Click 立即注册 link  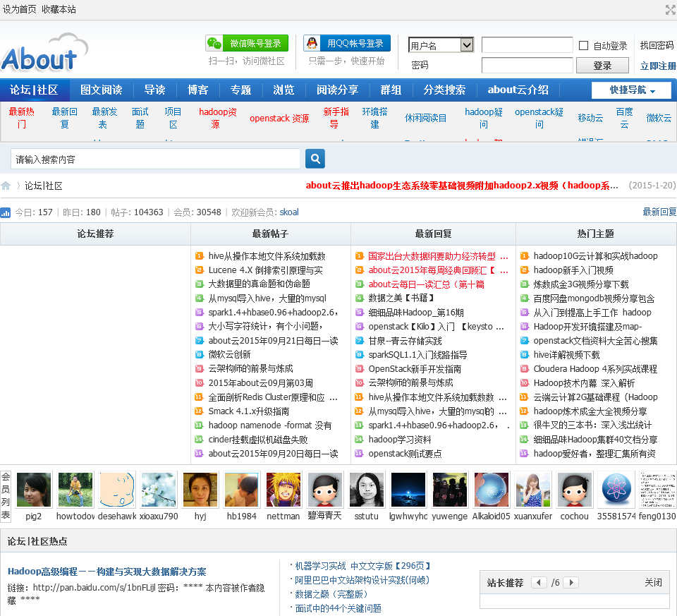pyautogui.click(x=657, y=66)
